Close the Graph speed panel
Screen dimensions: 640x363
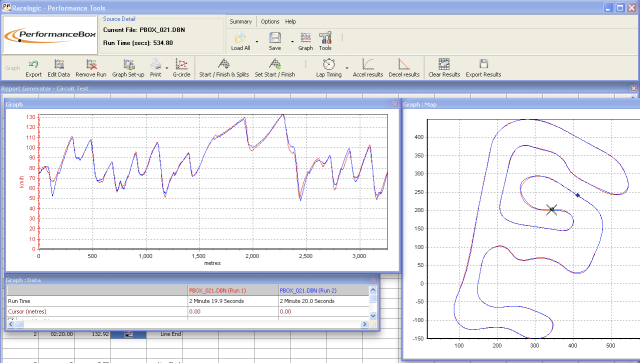point(395,105)
